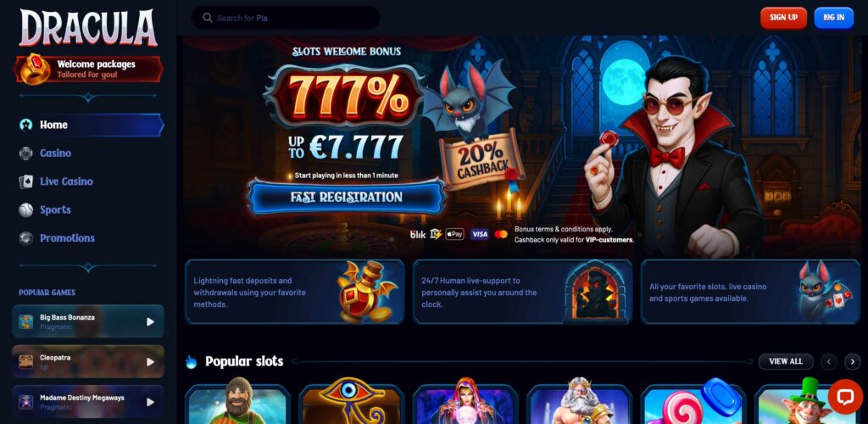Open the live chat support bubble

pos(845,396)
